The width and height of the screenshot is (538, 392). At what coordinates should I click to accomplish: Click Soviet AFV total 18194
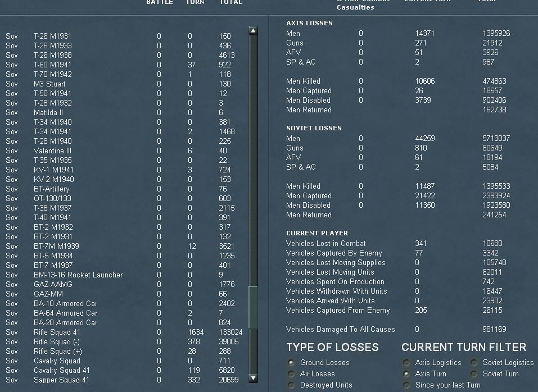click(492, 158)
